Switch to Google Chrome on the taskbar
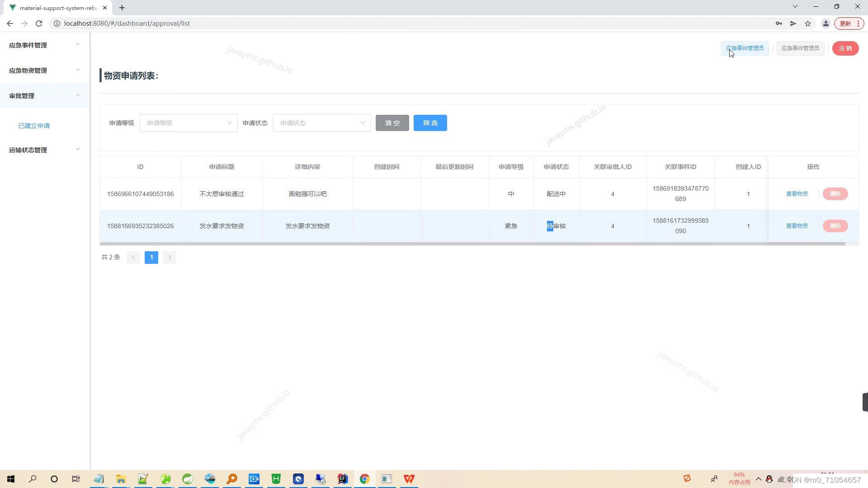 (x=365, y=479)
